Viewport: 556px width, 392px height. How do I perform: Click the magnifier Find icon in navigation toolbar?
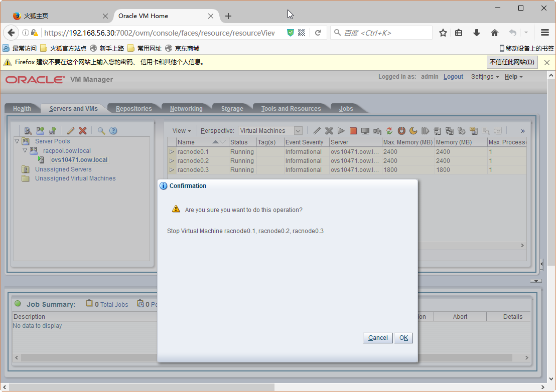(101, 131)
